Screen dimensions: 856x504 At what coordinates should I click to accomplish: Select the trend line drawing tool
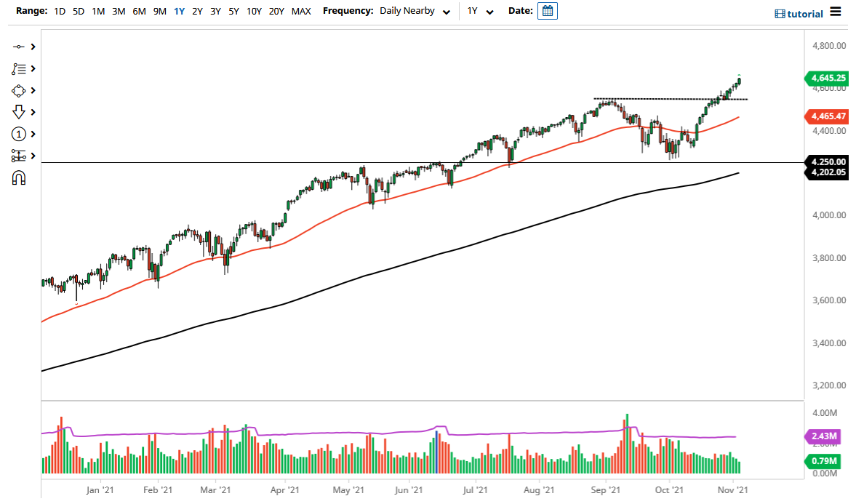(x=20, y=46)
